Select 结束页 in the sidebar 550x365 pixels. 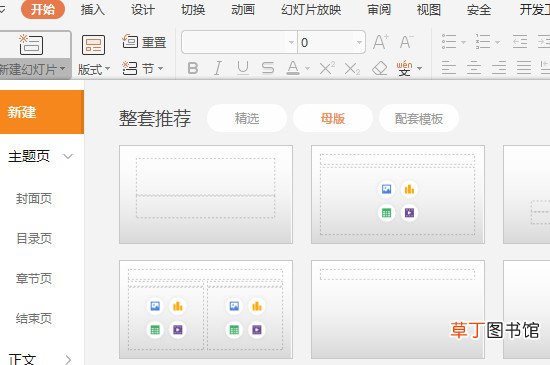(x=34, y=318)
